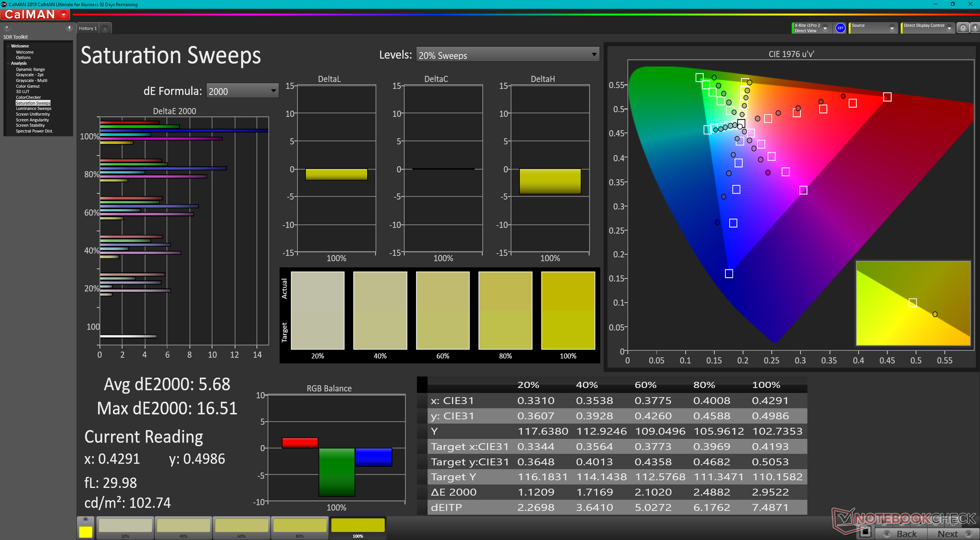Open the Levels 20% Sweeps dropdown
The height and width of the screenshot is (540, 980).
(507, 55)
